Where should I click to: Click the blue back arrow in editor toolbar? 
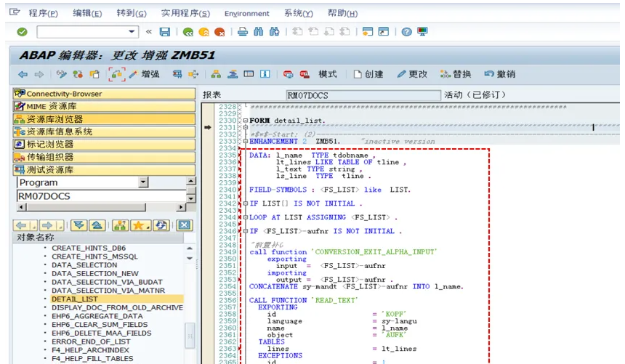tap(23, 74)
